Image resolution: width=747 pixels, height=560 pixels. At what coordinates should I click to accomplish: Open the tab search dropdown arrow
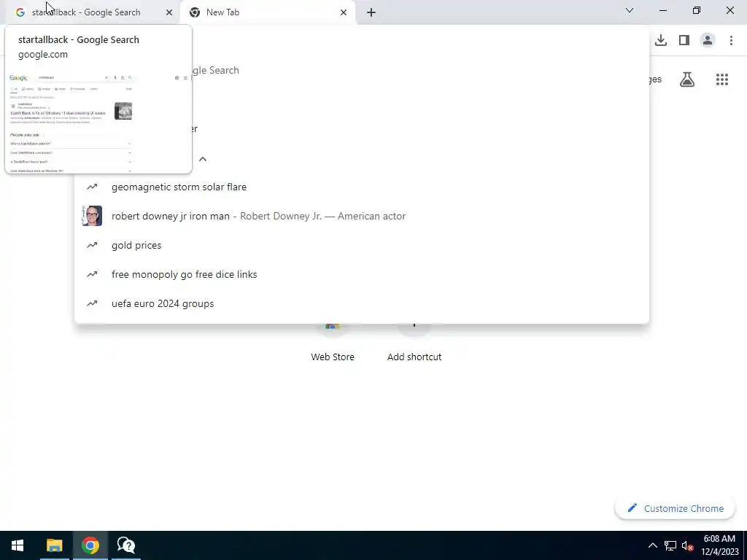[630, 10]
